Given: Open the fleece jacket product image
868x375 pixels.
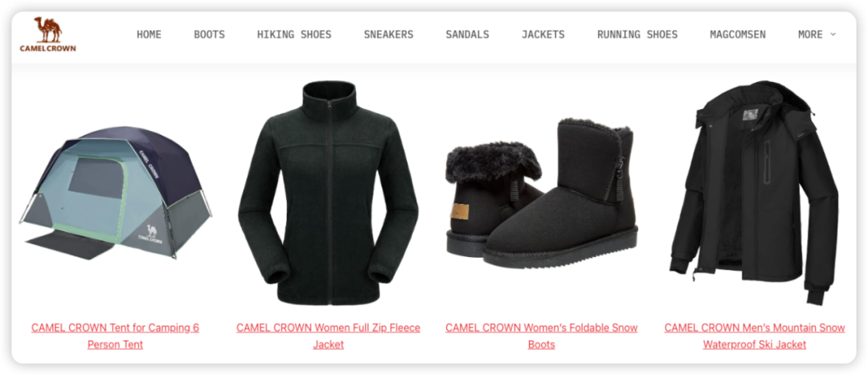Looking at the screenshot, I should pos(328,193).
